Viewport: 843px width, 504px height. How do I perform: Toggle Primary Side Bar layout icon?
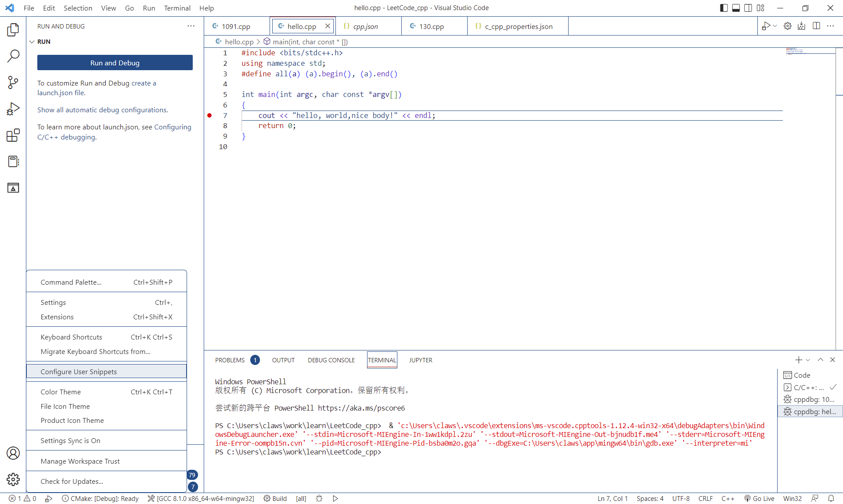click(x=724, y=8)
